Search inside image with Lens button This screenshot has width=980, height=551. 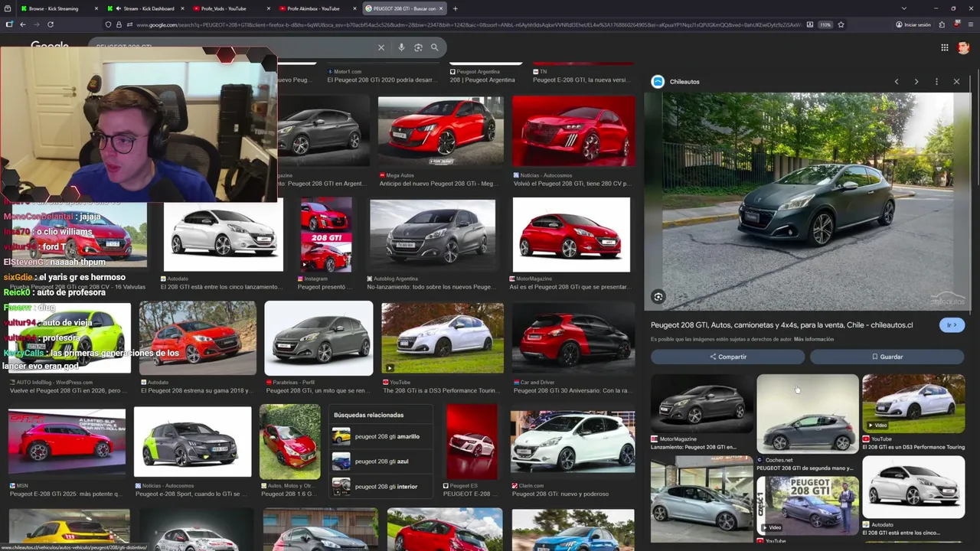click(658, 297)
